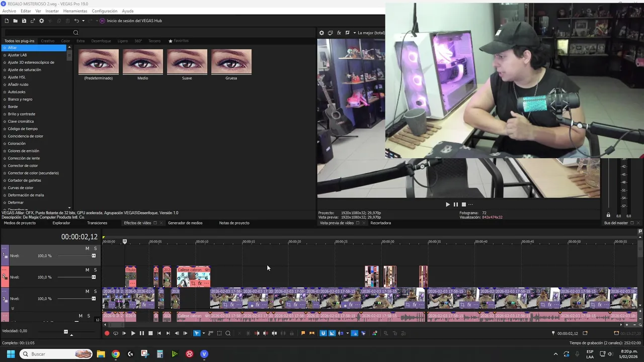Open track 2 more options dots
The height and width of the screenshot is (362, 644).
pyautogui.click(x=5, y=269)
